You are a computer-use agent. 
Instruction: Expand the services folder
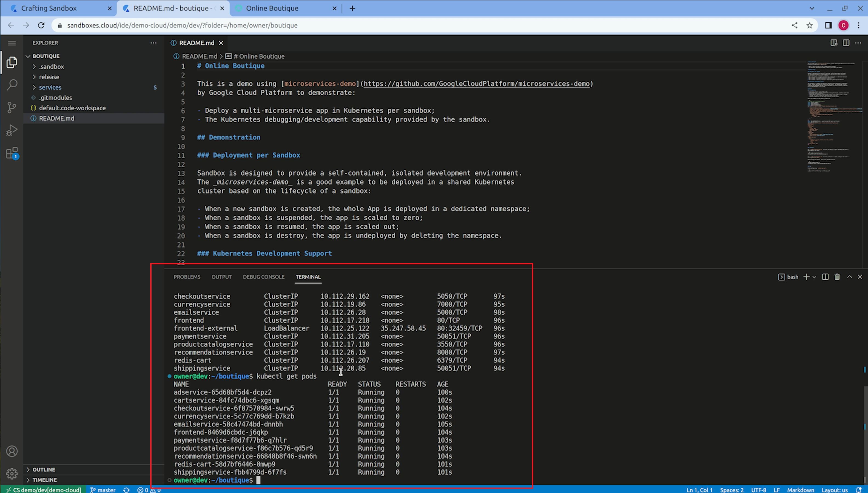50,87
